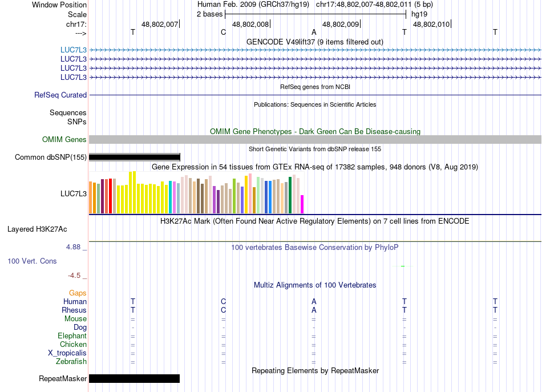Click the GTEx Gene Expression track title
Screen dimensions: 542x392
pyautogui.click(x=315, y=167)
